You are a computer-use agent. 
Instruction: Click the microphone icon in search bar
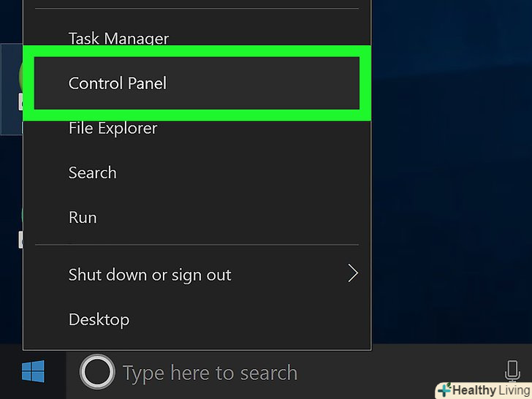511,372
